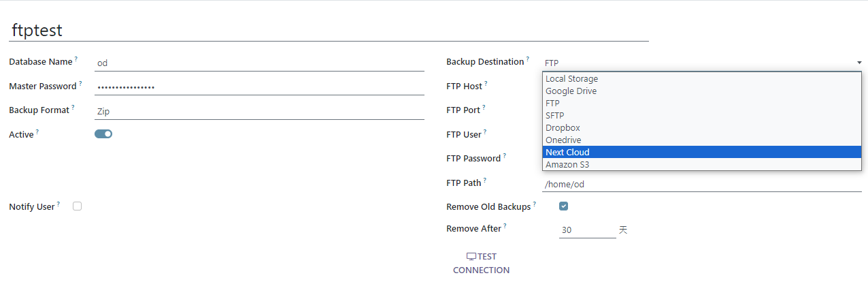
Task: Toggle the Active switch off
Action: tap(103, 134)
